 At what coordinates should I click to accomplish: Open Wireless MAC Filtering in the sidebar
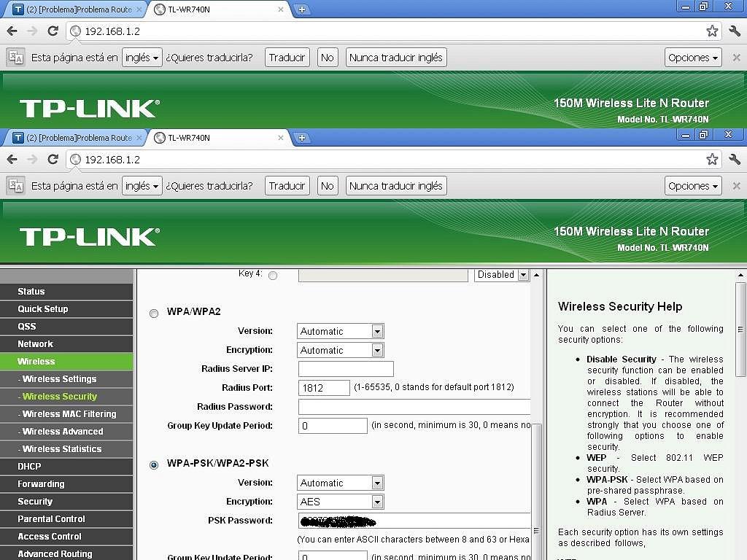point(69,413)
